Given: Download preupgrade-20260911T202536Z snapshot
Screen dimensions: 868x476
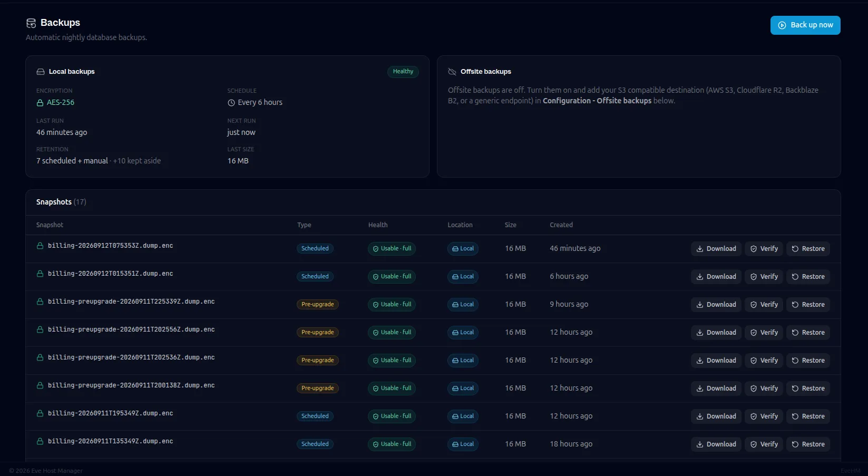Looking at the screenshot, I should click(x=716, y=361).
